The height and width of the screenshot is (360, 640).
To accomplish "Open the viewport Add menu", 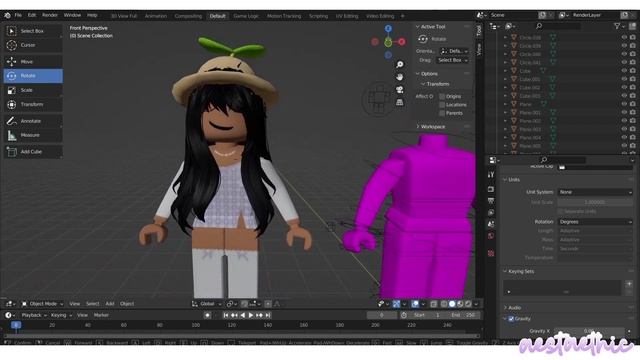I will tap(110, 304).
